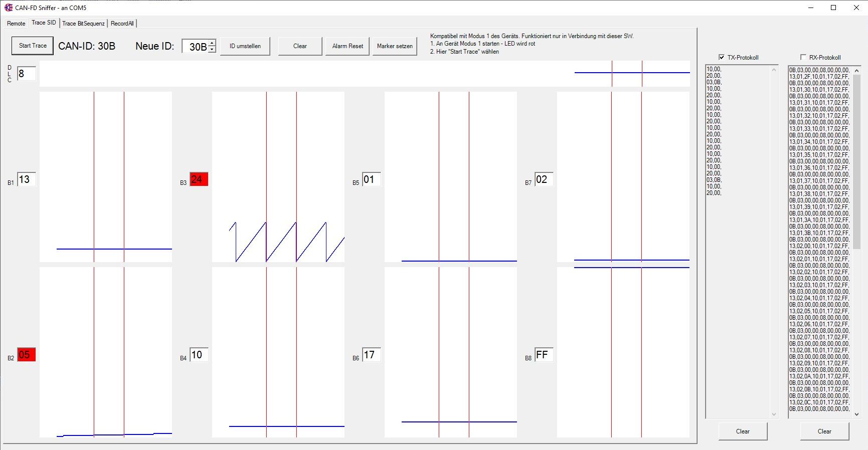Clear the TX-Protokoll log list
The image size is (868, 450).
click(x=743, y=431)
